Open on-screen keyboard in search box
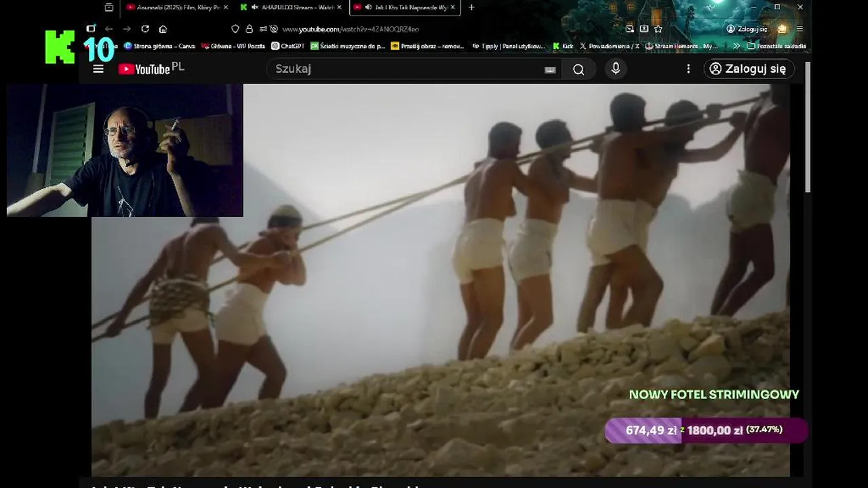The width and height of the screenshot is (868, 488). [550, 69]
